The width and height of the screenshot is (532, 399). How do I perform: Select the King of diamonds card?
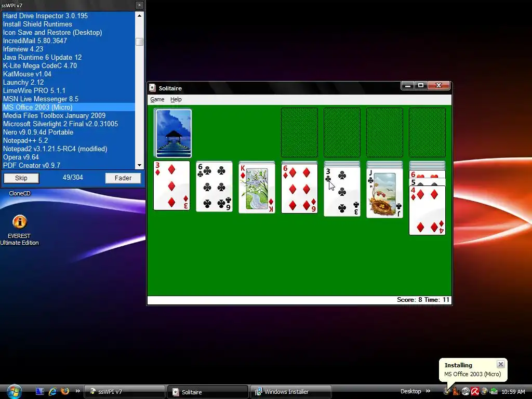tap(257, 189)
